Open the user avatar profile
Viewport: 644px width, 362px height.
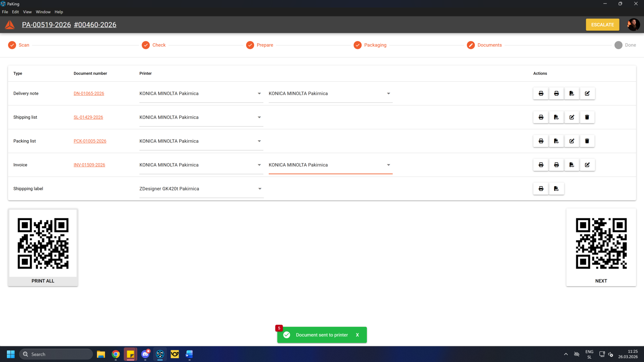point(633,25)
